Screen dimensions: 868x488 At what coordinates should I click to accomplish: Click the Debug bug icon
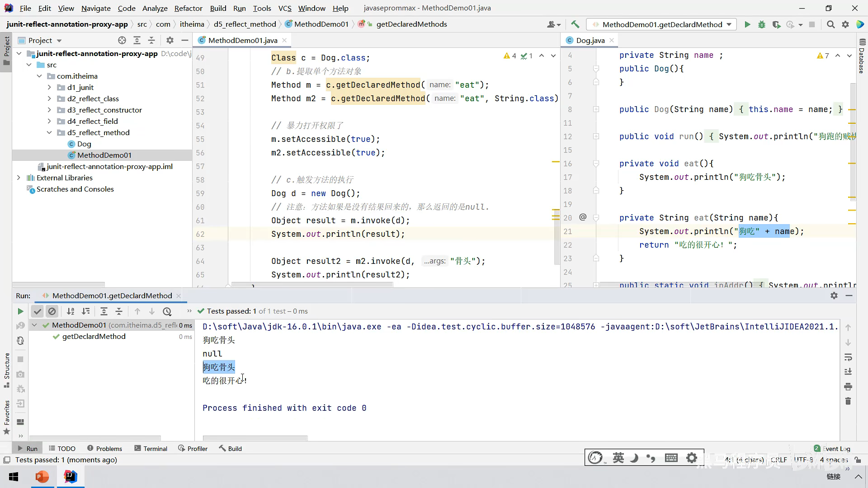762,24
